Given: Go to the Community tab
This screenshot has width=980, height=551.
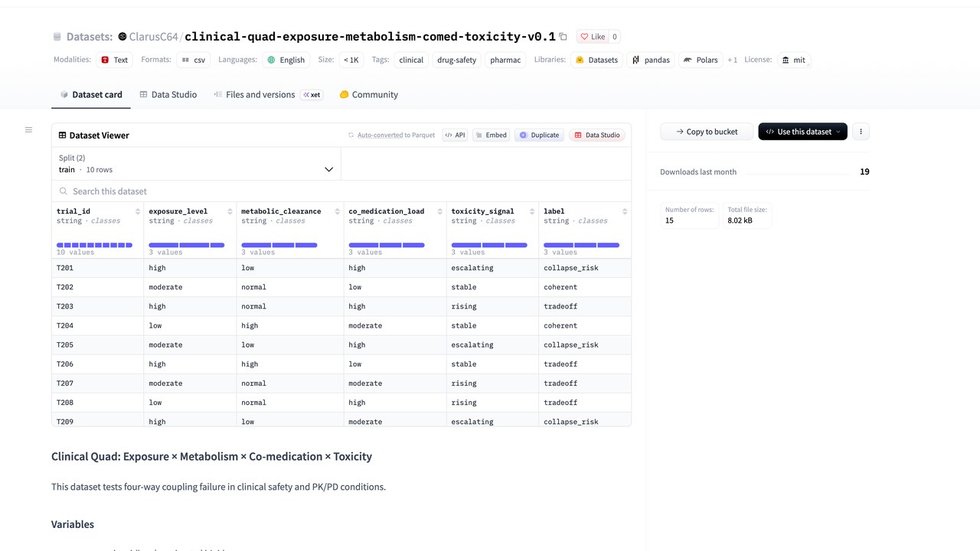Looking at the screenshot, I should pyautogui.click(x=369, y=95).
